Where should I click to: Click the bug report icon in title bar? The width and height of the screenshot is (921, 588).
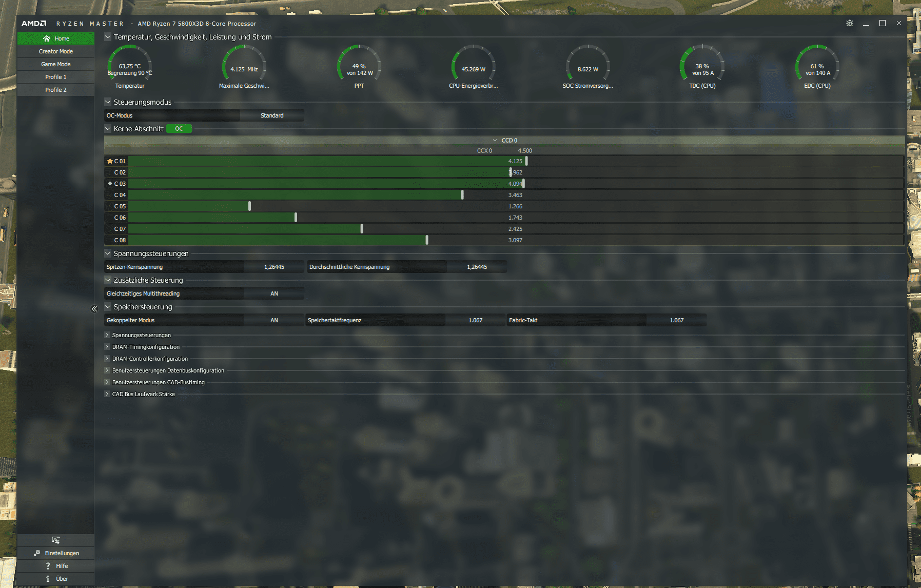(850, 23)
